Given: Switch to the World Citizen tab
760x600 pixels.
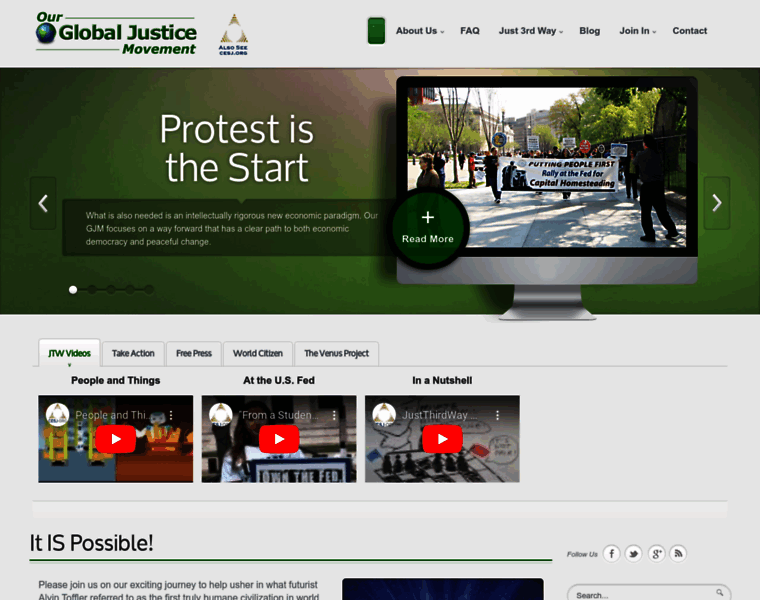Looking at the screenshot, I should (x=258, y=354).
